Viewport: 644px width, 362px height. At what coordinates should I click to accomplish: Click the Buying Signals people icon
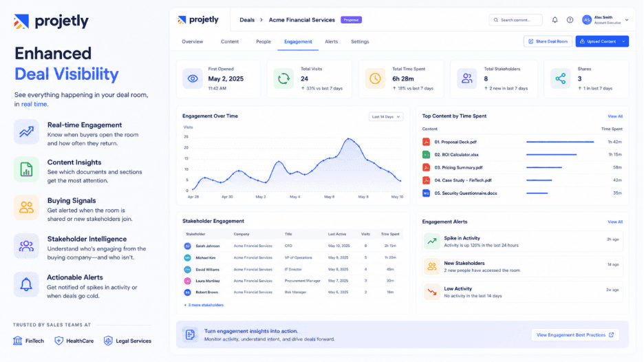(26, 207)
